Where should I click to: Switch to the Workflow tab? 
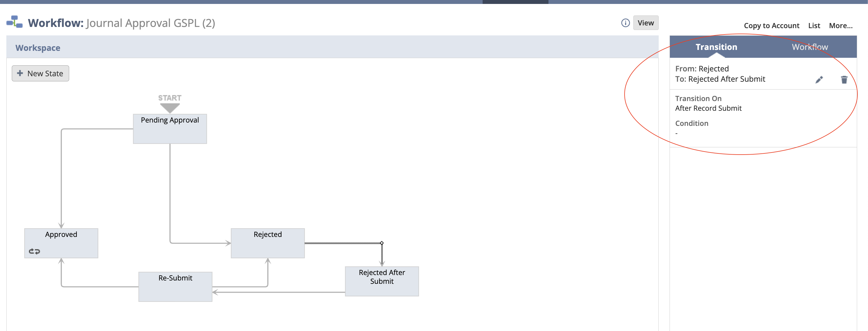point(810,47)
